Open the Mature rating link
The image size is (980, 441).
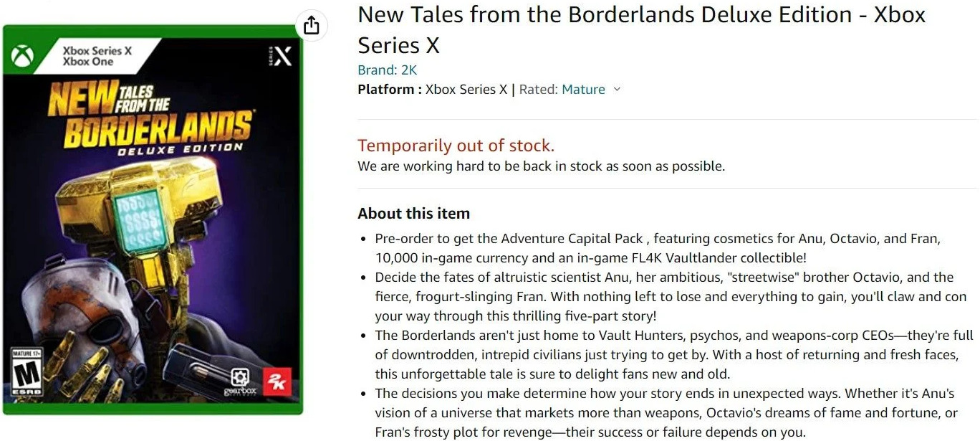(583, 90)
